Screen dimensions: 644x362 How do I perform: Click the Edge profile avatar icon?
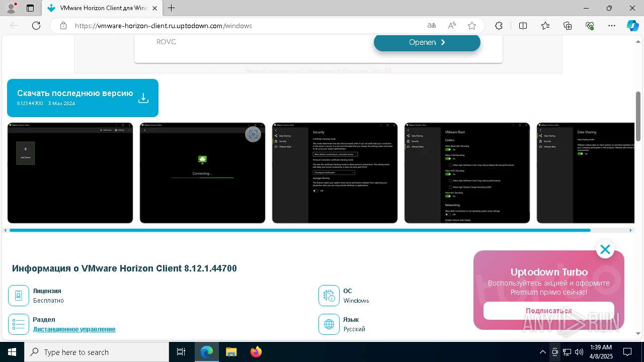pos(11,8)
